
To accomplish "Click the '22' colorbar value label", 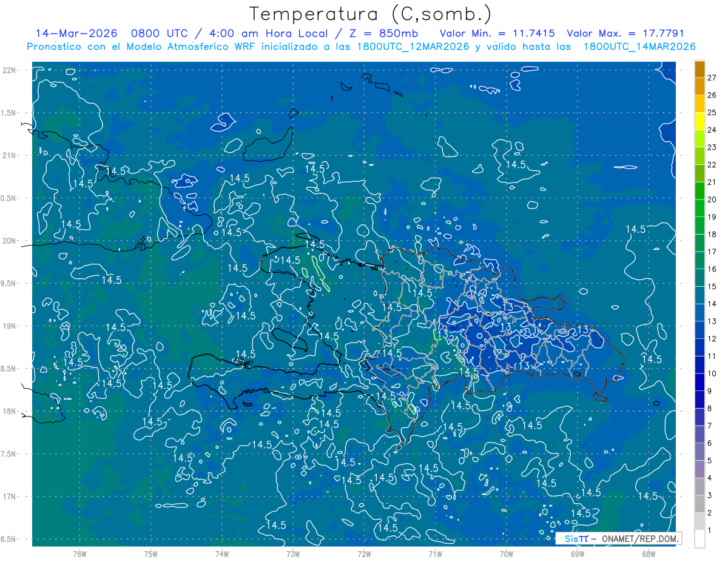I will coord(712,164).
